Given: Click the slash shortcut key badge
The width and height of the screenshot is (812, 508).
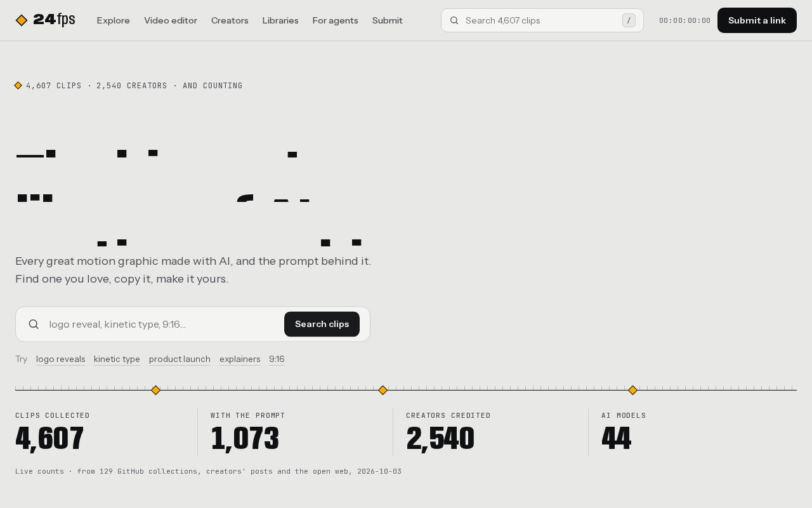Looking at the screenshot, I should coord(629,20).
